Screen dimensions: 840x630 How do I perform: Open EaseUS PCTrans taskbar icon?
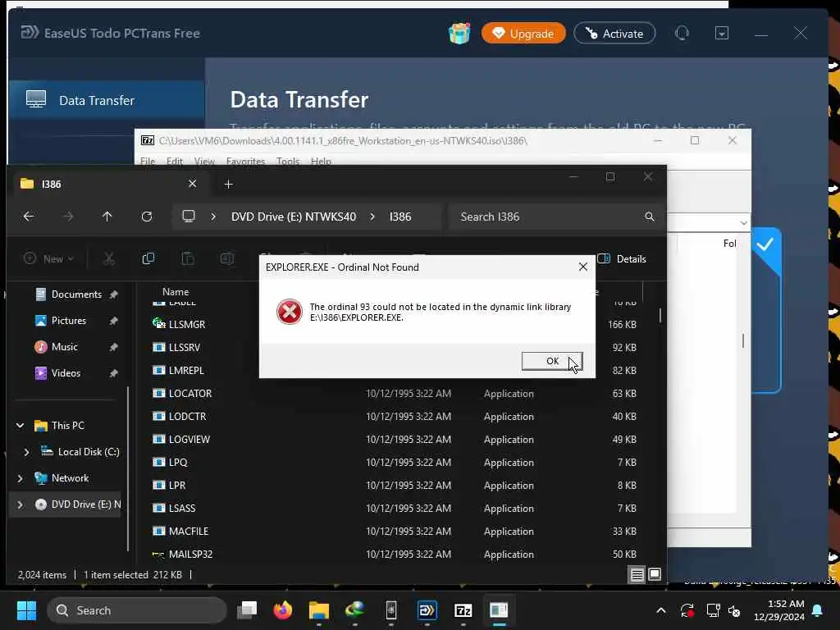tap(427, 610)
